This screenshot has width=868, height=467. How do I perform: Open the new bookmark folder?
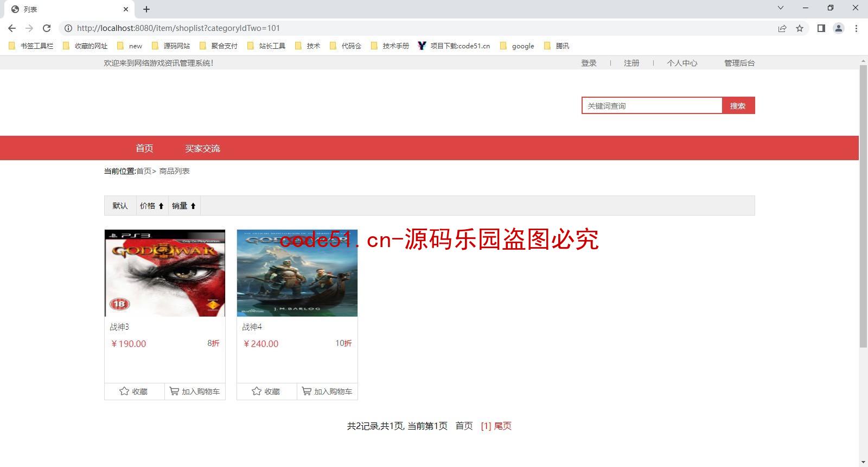click(130, 46)
